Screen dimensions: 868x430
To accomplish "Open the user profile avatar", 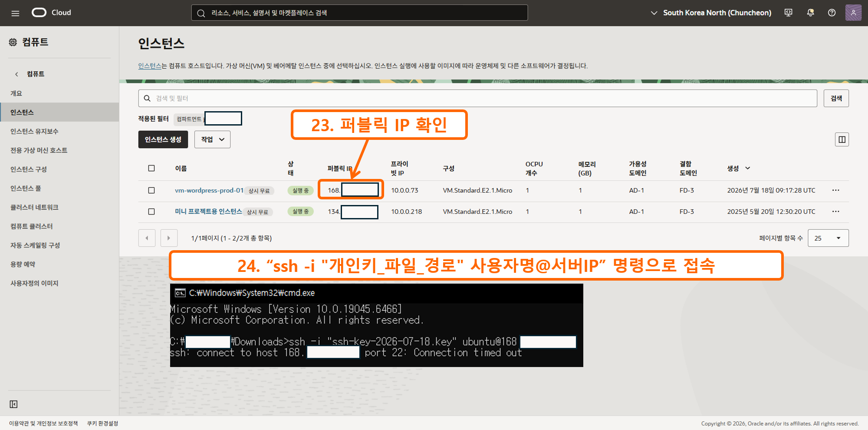I will point(853,13).
